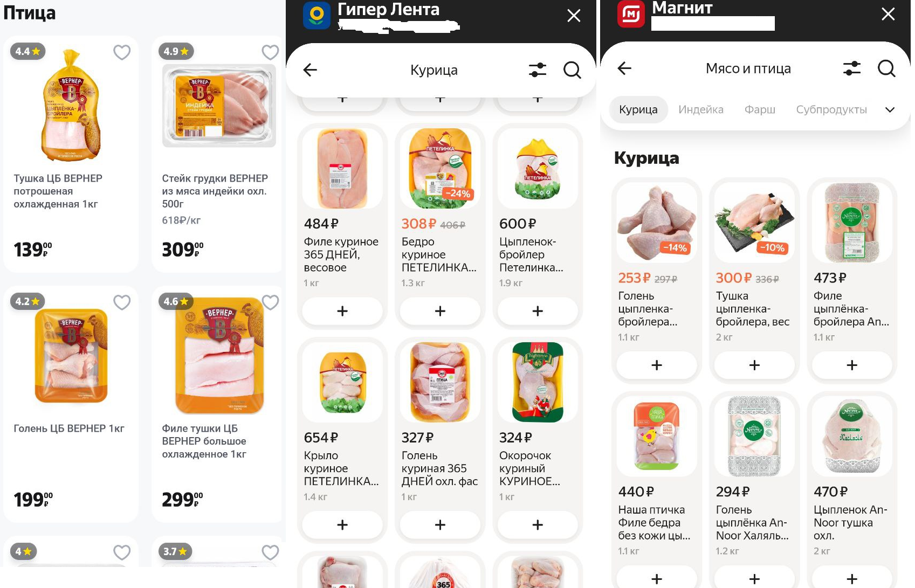This screenshot has width=915, height=588.
Task: Open filter settings in Магнит panel
Action: 851,68
